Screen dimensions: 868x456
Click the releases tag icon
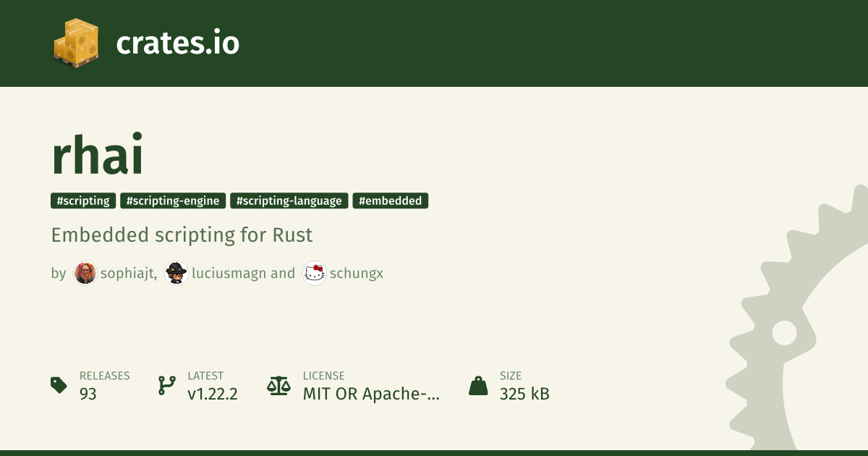(x=59, y=385)
